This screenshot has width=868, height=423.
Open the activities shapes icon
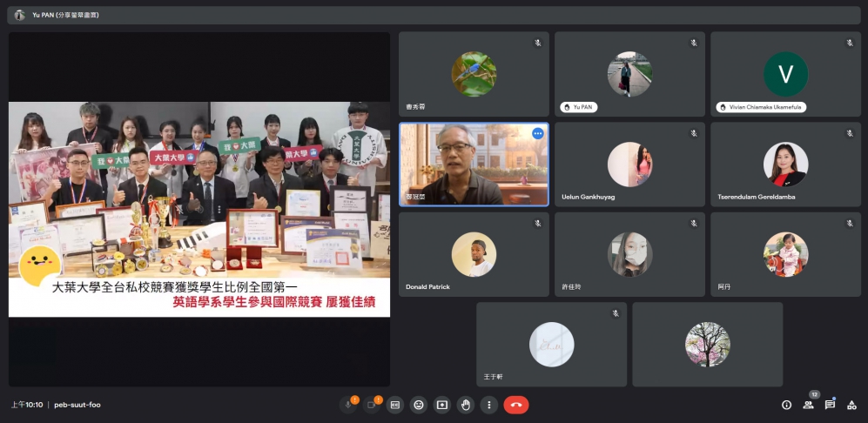(851, 405)
